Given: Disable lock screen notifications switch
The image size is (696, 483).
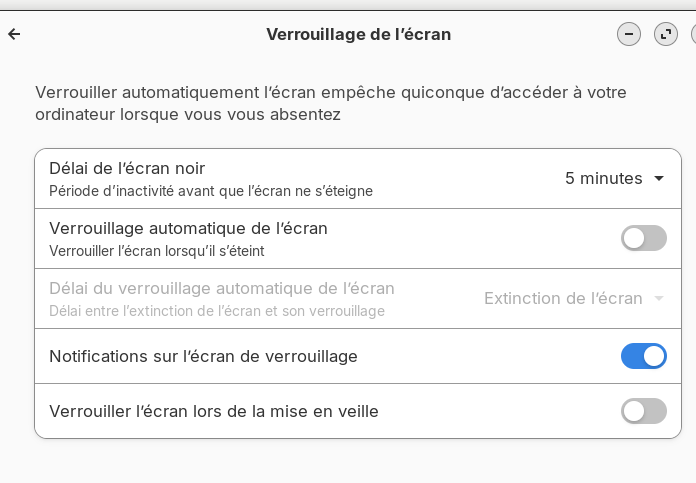Looking at the screenshot, I should [644, 356].
